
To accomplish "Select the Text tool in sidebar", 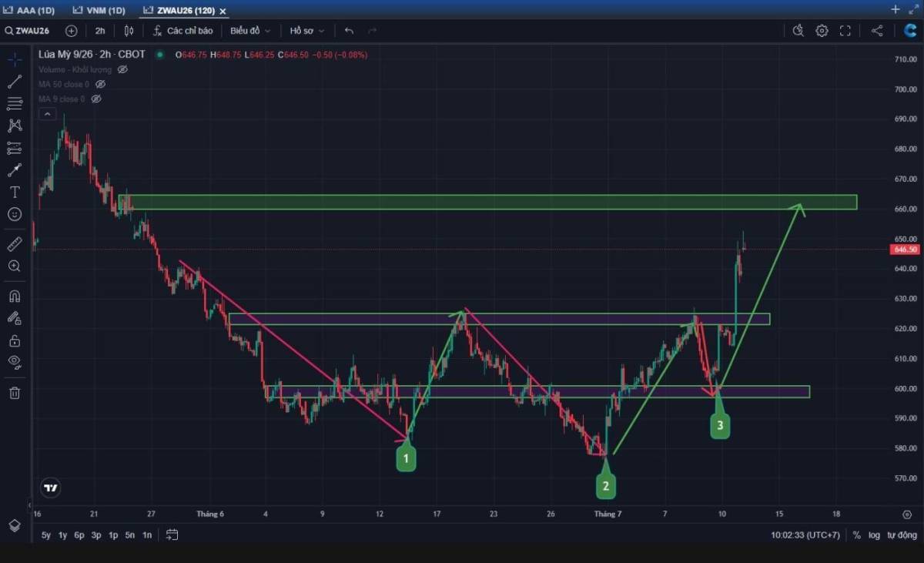I will 15,193.
